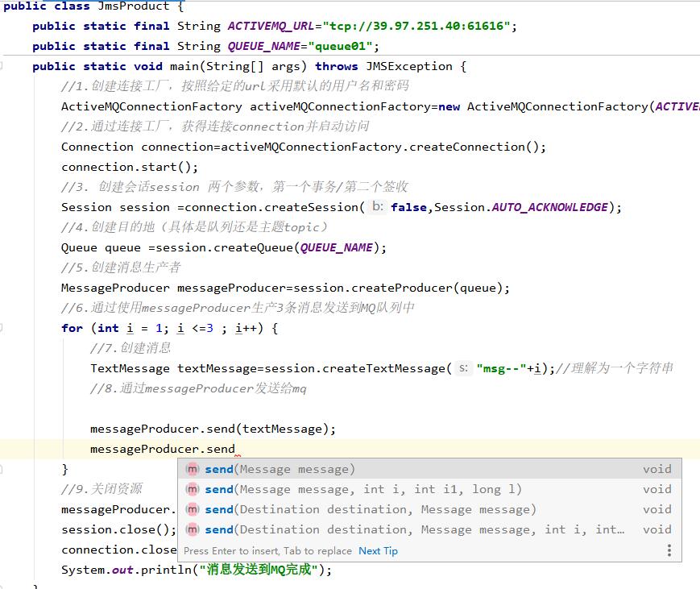Click the 's:' parameter hint in createTextMessage
700x589 pixels.
[x=463, y=368]
